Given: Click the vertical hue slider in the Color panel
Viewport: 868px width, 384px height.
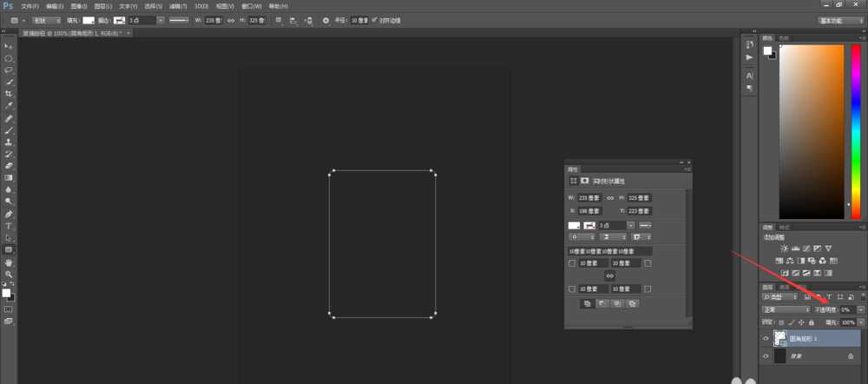Looking at the screenshot, I should pos(856,130).
